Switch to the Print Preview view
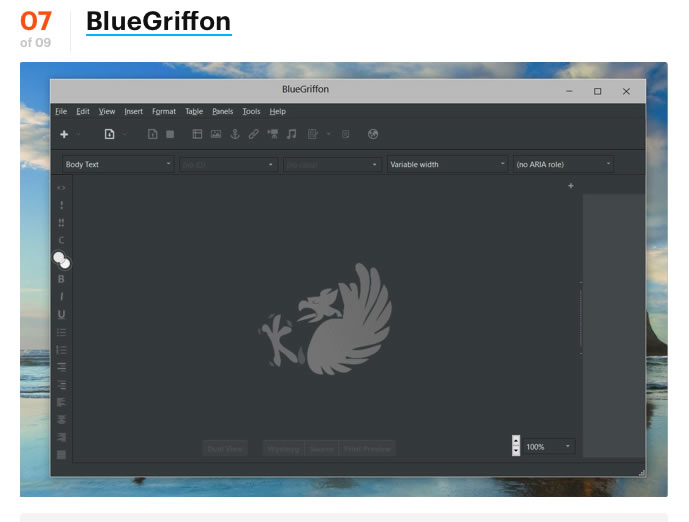This screenshot has width=689, height=522. (x=367, y=449)
